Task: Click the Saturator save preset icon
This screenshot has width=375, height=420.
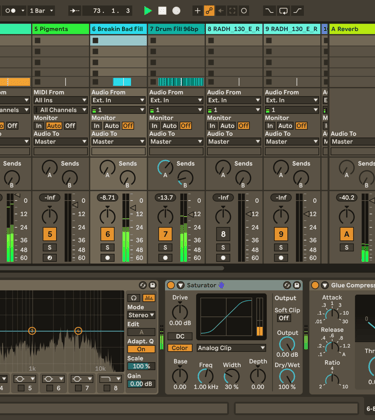Action: [297, 285]
